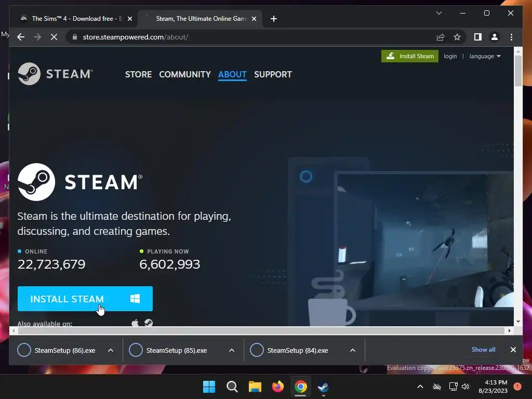
Task: Expand options for SteamSetup (84).exe
Action: click(x=353, y=350)
